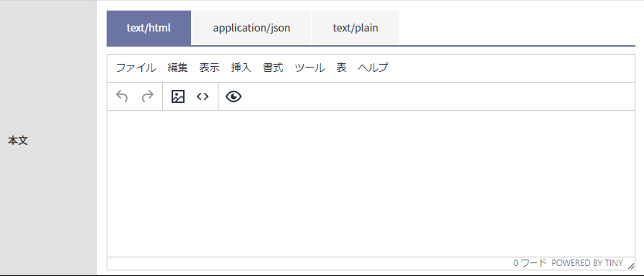The height and width of the screenshot is (276, 644).
Task: Open the ヘルプ menu
Action: (373, 68)
